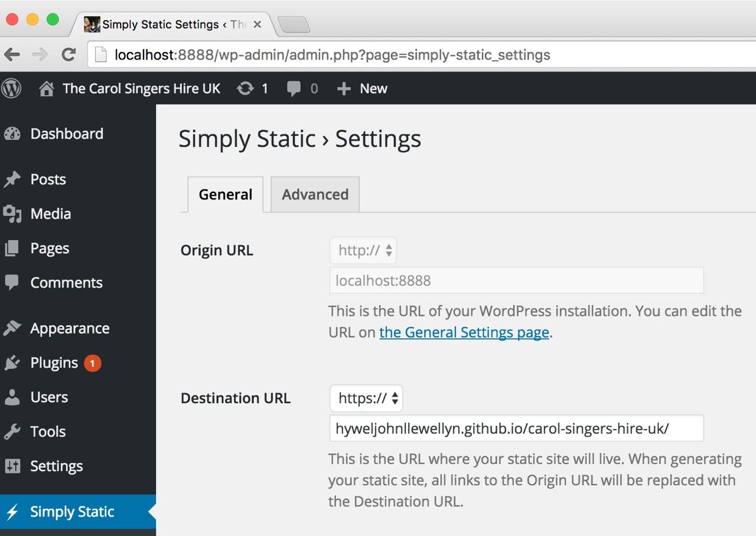Close the Simply Static Settings browser tab
The height and width of the screenshot is (536, 756).
coord(257,25)
